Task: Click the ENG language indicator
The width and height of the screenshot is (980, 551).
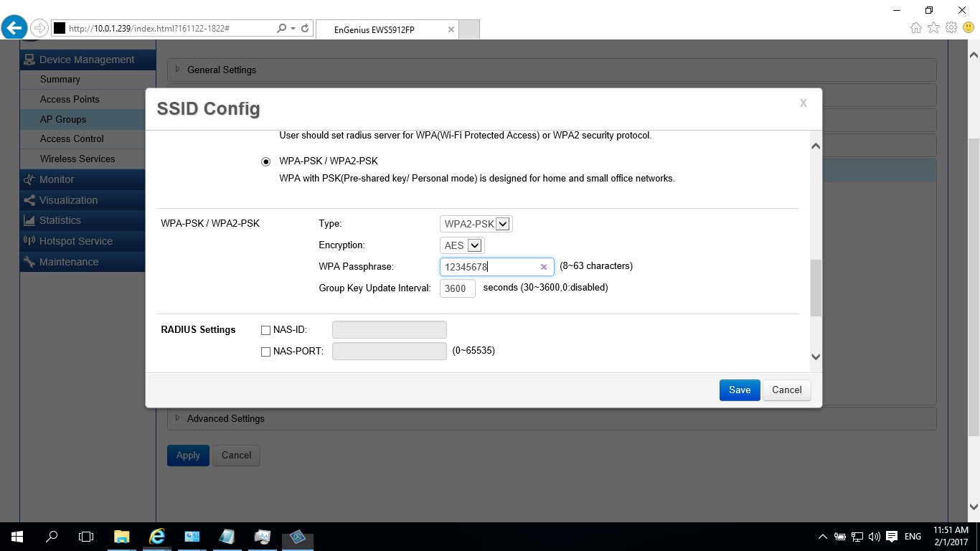Action: pyautogui.click(x=913, y=537)
